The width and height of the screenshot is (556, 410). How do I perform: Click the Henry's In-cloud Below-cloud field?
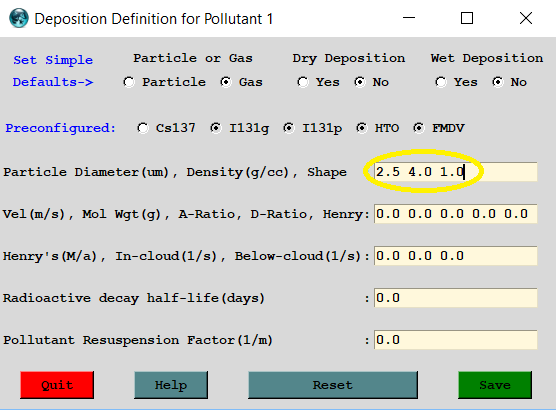(x=456, y=256)
